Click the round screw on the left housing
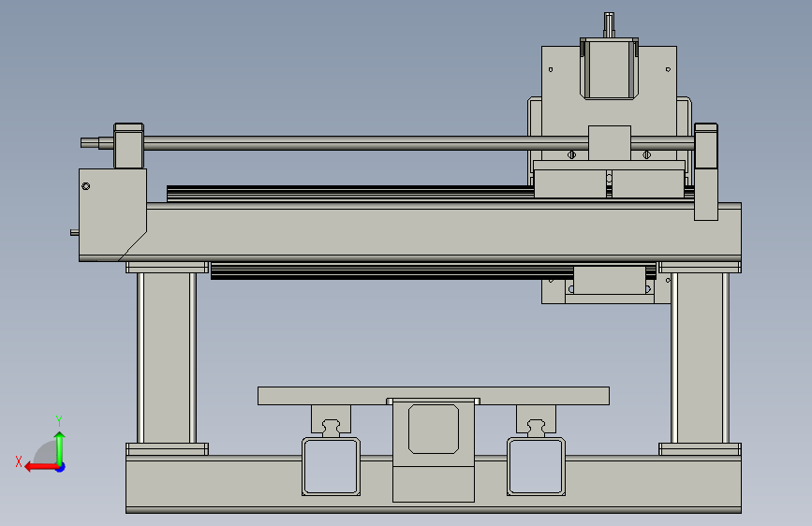This screenshot has width=812, height=526. [x=86, y=186]
